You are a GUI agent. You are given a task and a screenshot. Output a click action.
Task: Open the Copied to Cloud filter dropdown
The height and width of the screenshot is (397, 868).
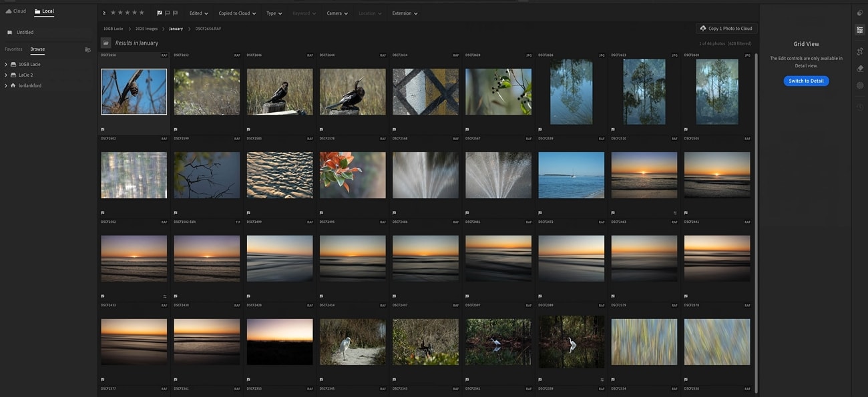pyautogui.click(x=237, y=13)
